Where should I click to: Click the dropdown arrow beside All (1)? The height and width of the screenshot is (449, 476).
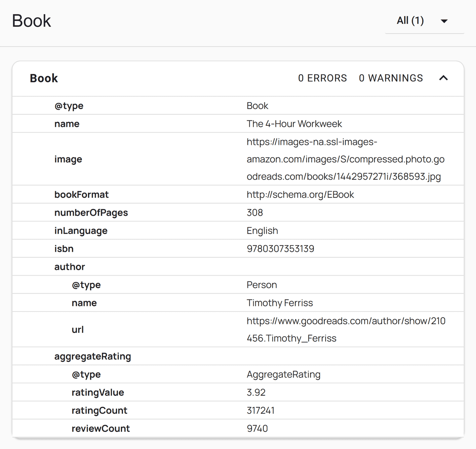click(444, 21)
